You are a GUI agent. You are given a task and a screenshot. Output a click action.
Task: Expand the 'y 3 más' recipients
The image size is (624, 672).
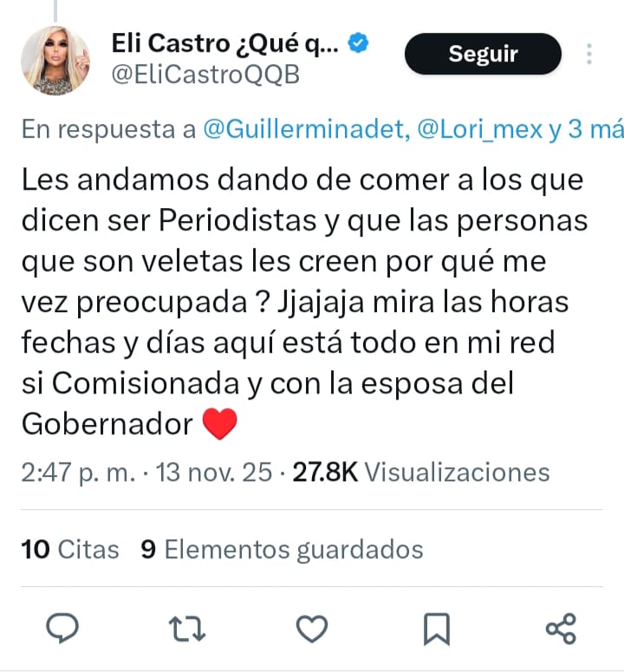(586, 129)
